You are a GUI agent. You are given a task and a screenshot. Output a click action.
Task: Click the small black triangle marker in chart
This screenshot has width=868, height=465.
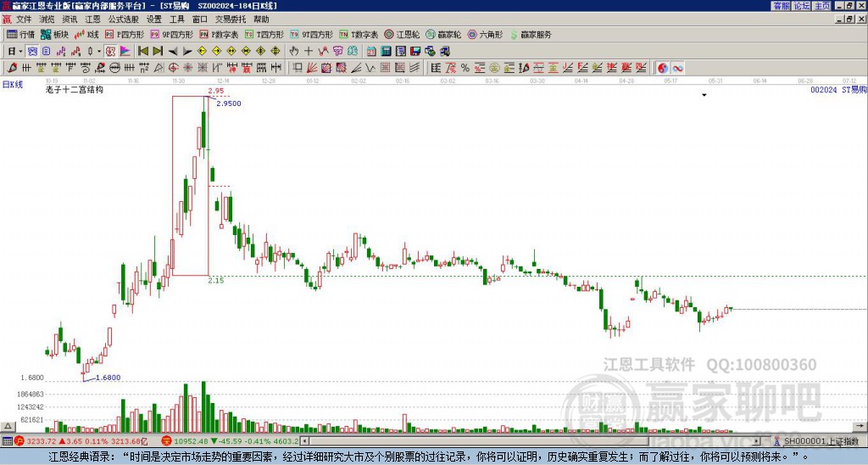pyautogui.click(x=704, y=95)
